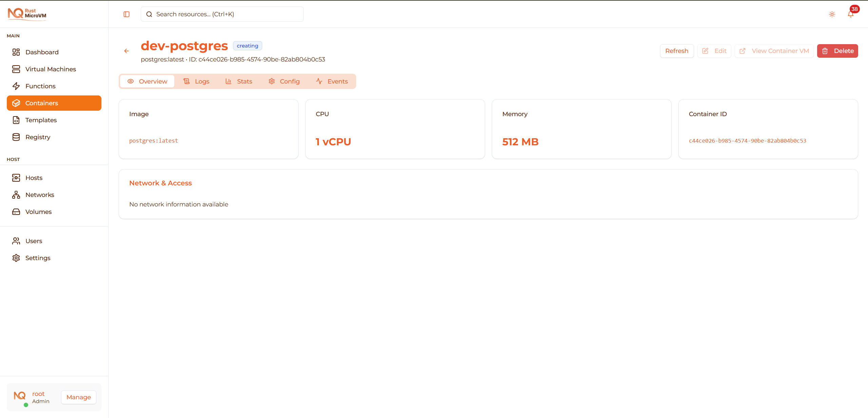Open the Hosts section
The image size is (868, 418).
tap(34, 178)
